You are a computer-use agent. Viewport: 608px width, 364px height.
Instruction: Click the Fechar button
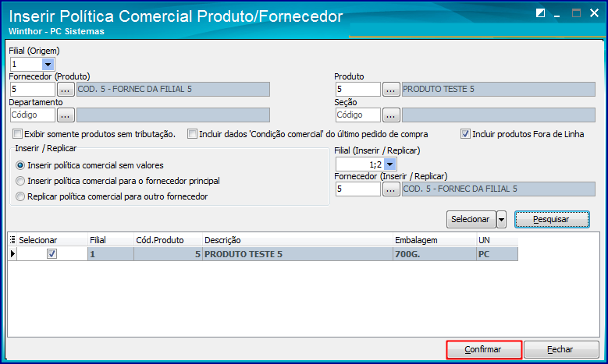pos(561,350)
